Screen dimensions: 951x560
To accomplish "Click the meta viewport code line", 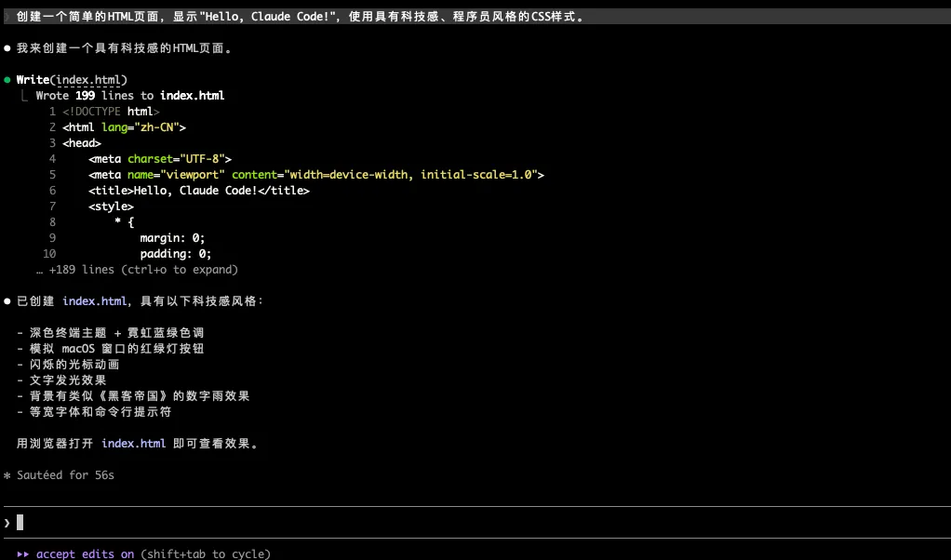I will [x=316, y=175].
